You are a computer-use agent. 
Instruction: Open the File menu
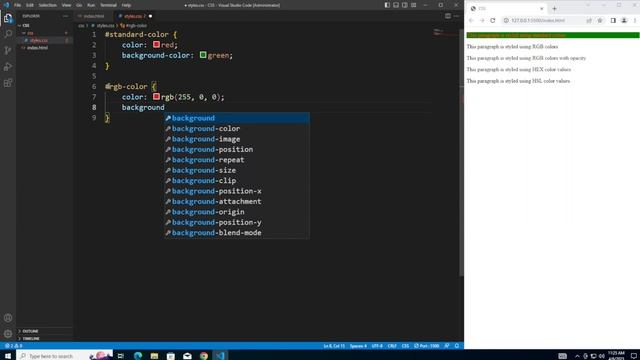pyautogui.click(x=17, y=5)
